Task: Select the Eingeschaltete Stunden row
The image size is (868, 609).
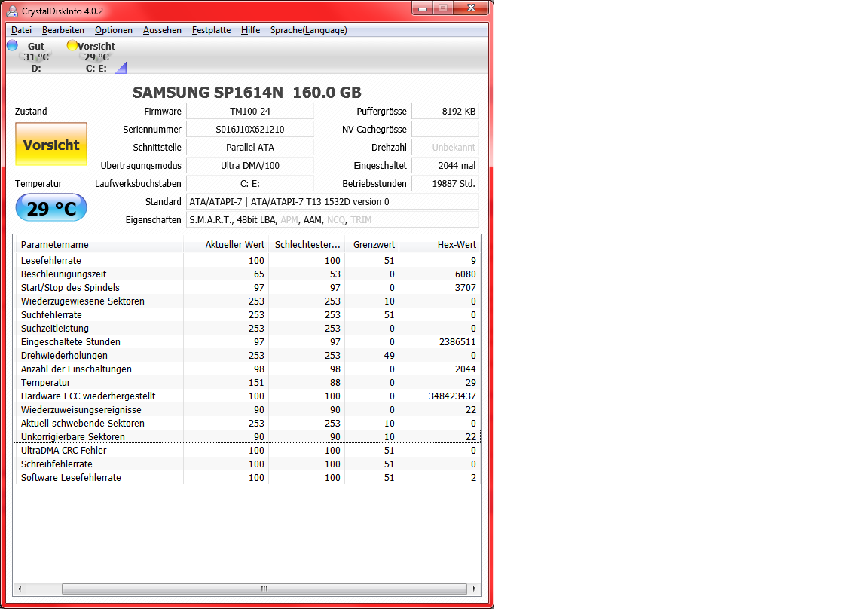Action: (247, 341)
